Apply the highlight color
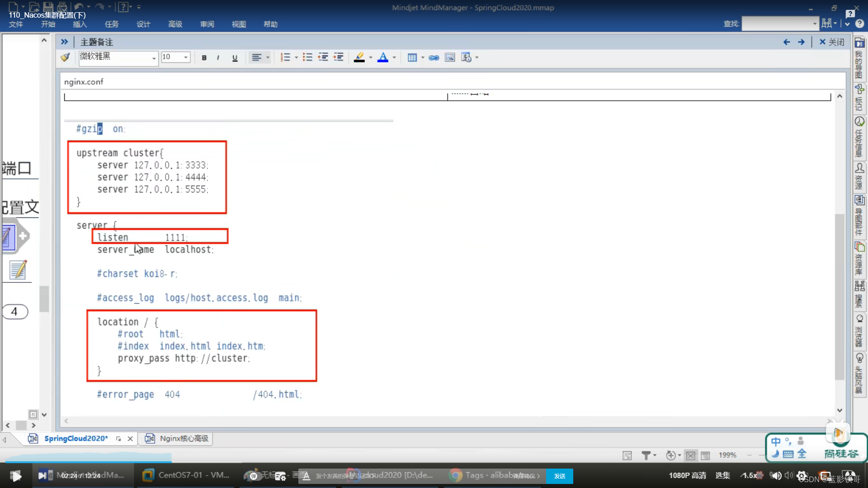The height and width of the screenshot is (488, 868). (x=359, y=57)
